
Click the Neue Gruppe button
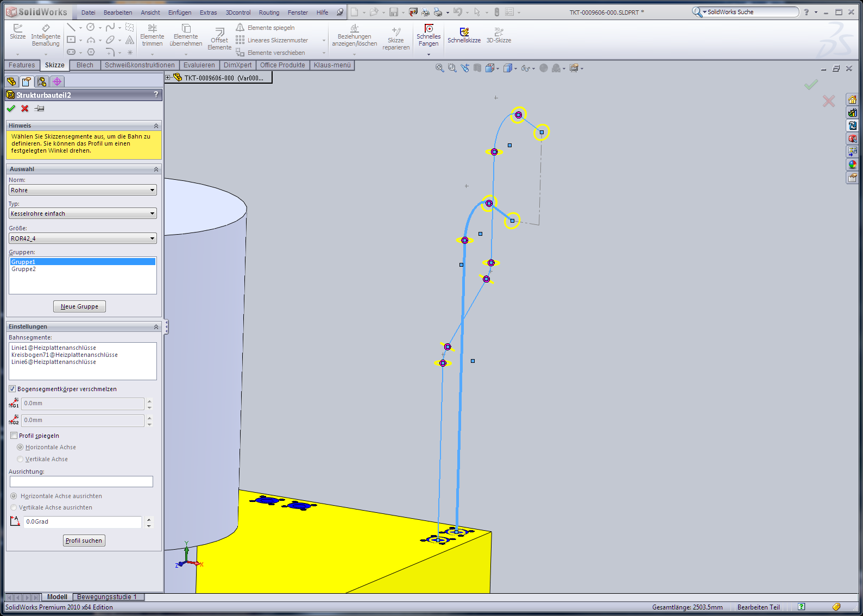(x=79, y=306)
